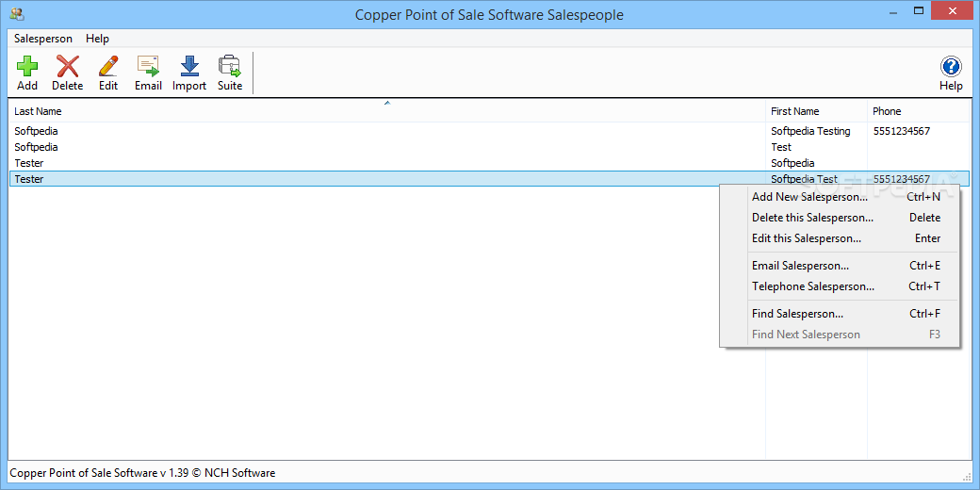The height and width of the screenshot is (490, 980).
Task: Click the Email envelope toolbar icon
Action: click(148, 73)
